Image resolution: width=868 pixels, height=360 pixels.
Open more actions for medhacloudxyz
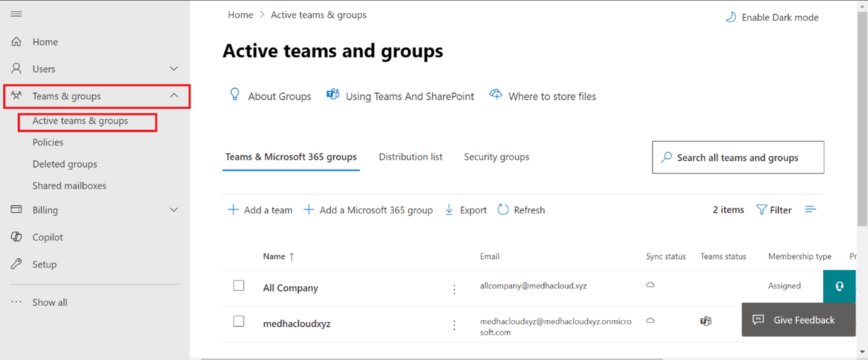pyautogui.click(x=454, y=325)
